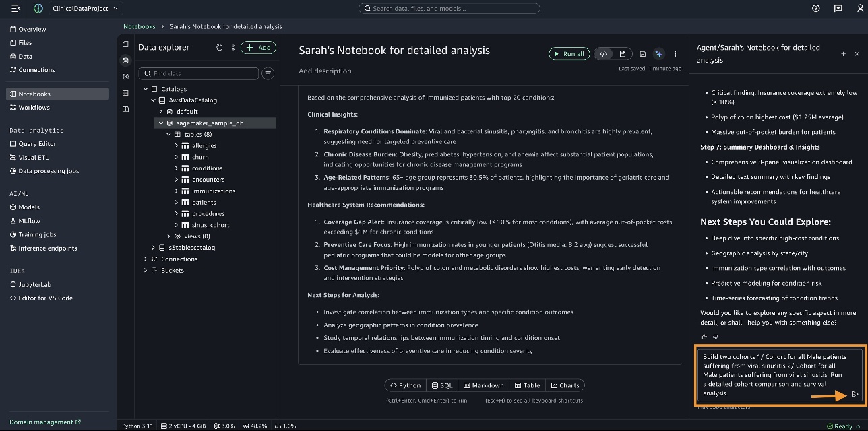Go to Workflows in the sidebar
868x431 pixels.
pyautogui.click(x=34, y=108)
